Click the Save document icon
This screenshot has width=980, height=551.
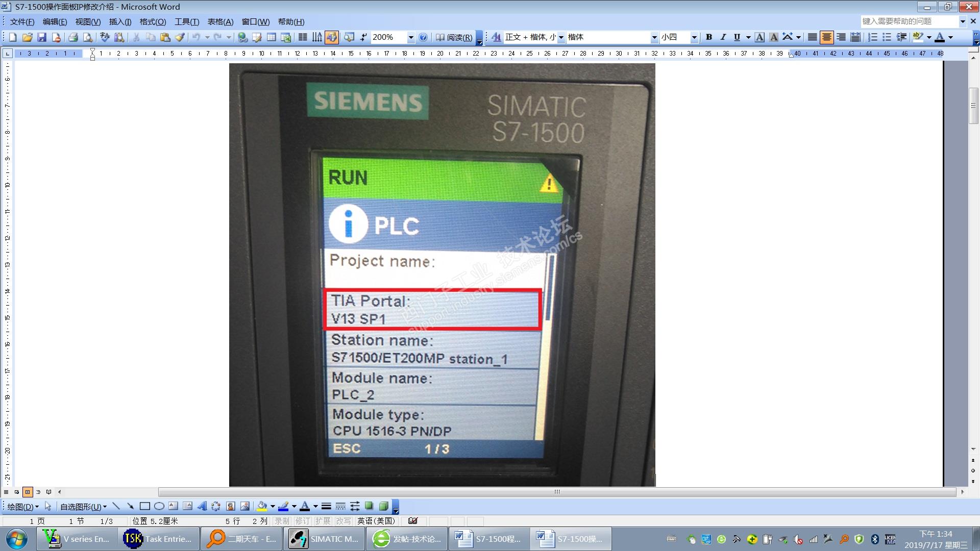[x=42, y=37]
